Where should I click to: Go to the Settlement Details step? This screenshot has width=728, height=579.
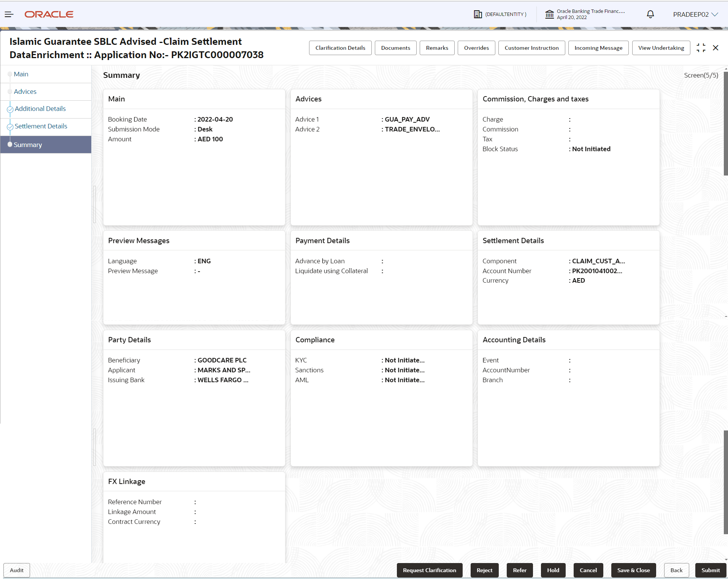tap(46, 127)
